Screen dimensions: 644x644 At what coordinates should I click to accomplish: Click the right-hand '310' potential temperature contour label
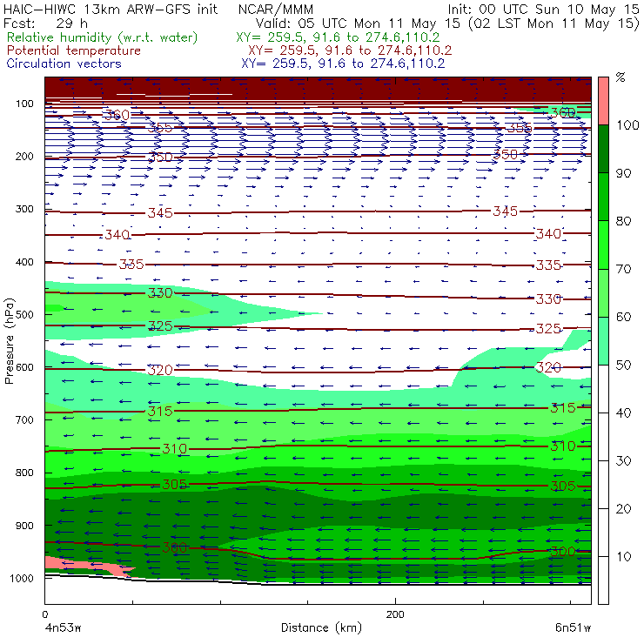click(563, 446)
